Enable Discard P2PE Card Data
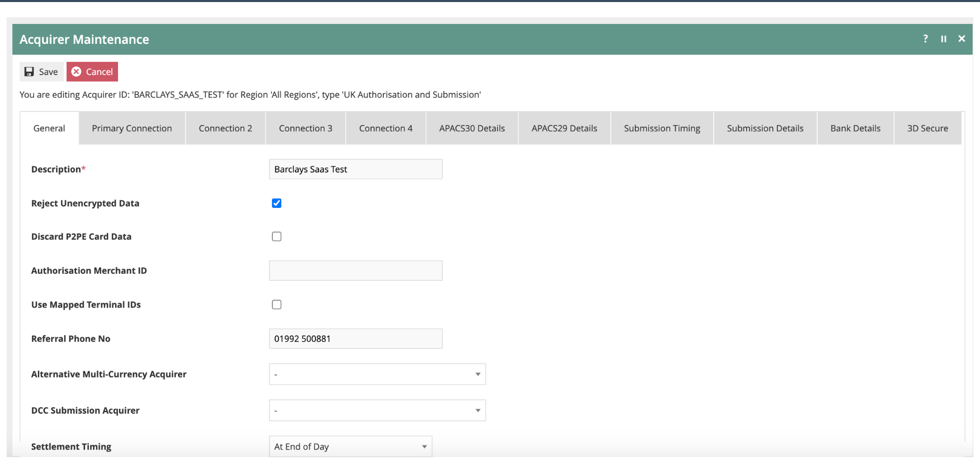The image size is (980, 475). (276, 236)
